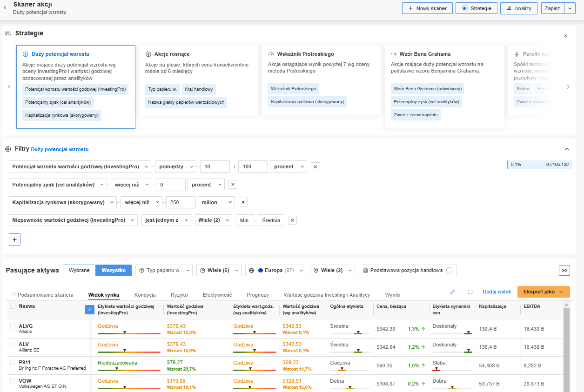The height and width of the screenshot is (392, 584).
Task: Switch to the Ryzyko tab
Action: coord(179,295)
